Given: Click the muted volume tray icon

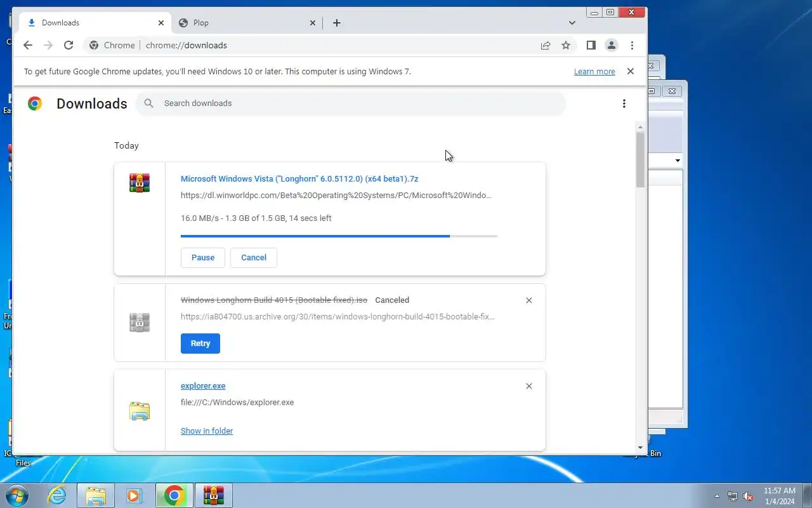Looking at the screenshot, I should (x=749, y=496).
